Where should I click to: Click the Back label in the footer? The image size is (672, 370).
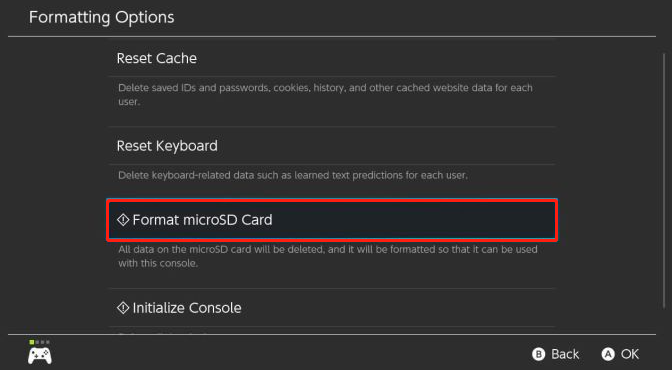pyautogui.click(x=565, y=354)
